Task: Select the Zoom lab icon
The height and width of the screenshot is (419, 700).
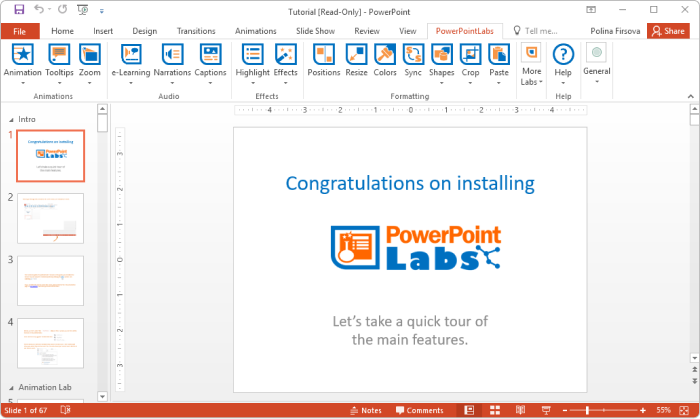Action: pos(90,54)
